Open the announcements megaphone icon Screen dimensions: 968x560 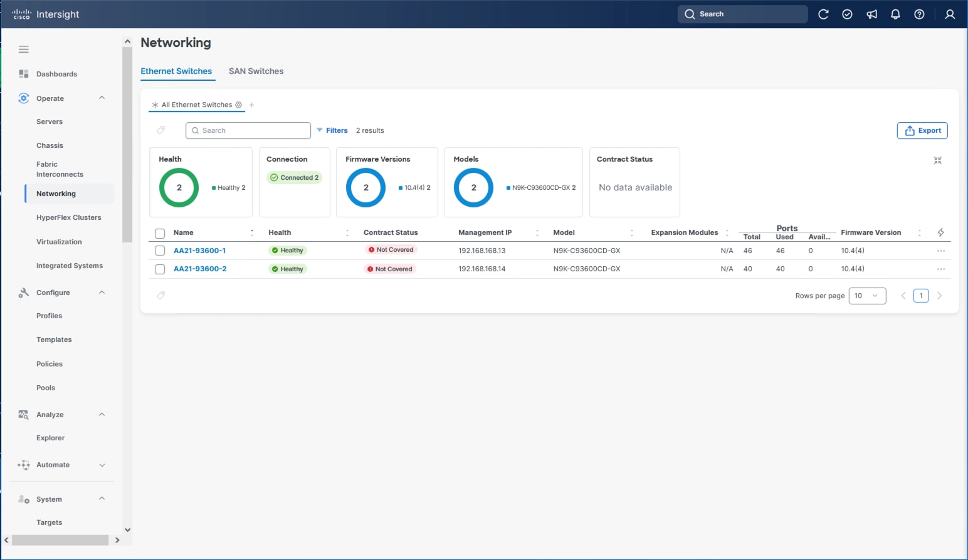tap(871, 14)
